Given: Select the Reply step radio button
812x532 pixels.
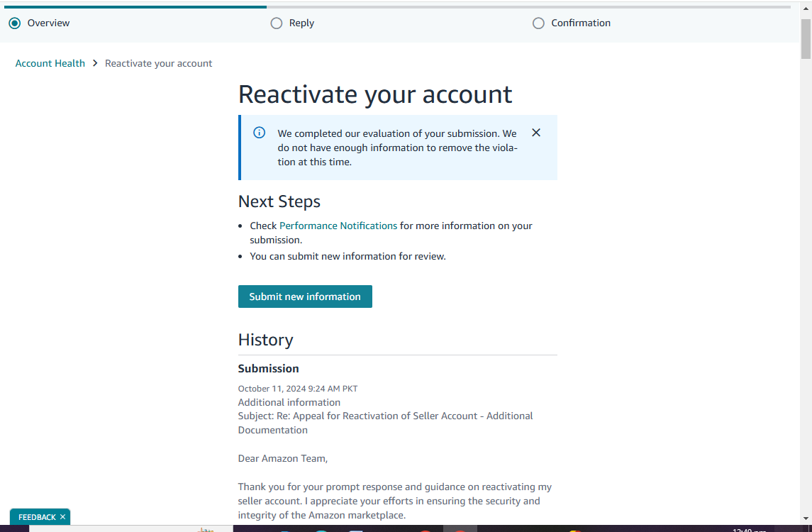Looking at the screenshot, I should pyautogui.click(x=277, y=23).
